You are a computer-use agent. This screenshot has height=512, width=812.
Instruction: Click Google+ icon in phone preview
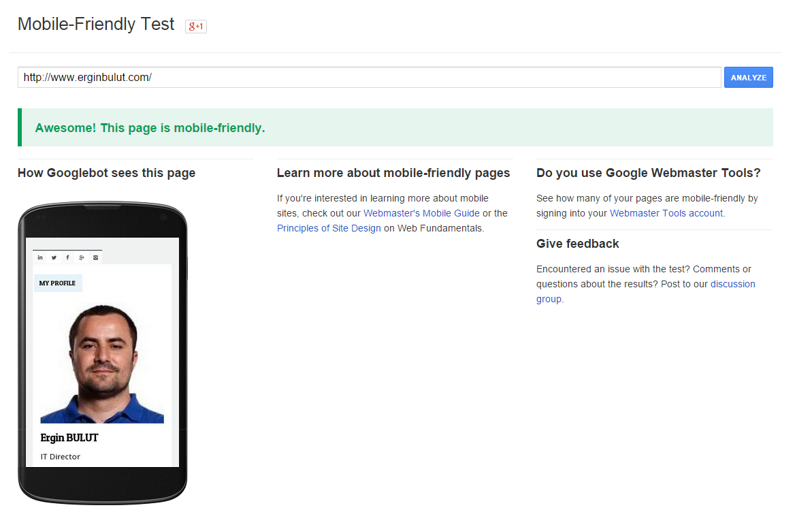click(81, 257)
